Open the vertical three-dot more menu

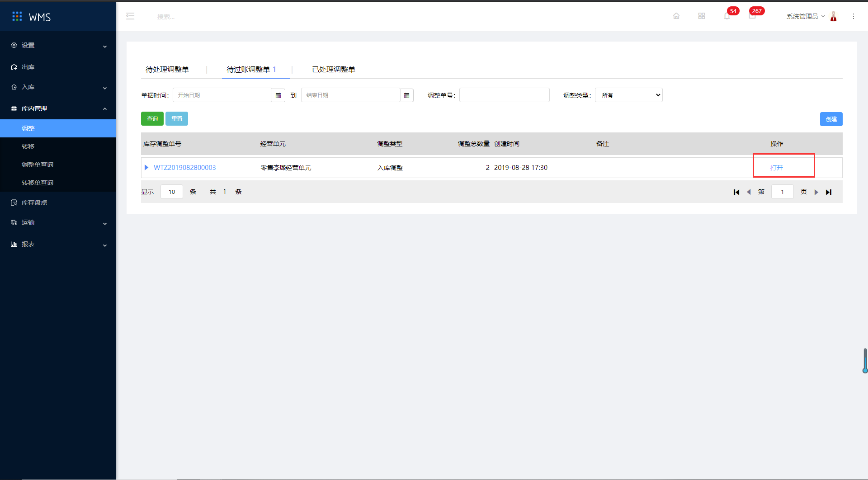854,16
